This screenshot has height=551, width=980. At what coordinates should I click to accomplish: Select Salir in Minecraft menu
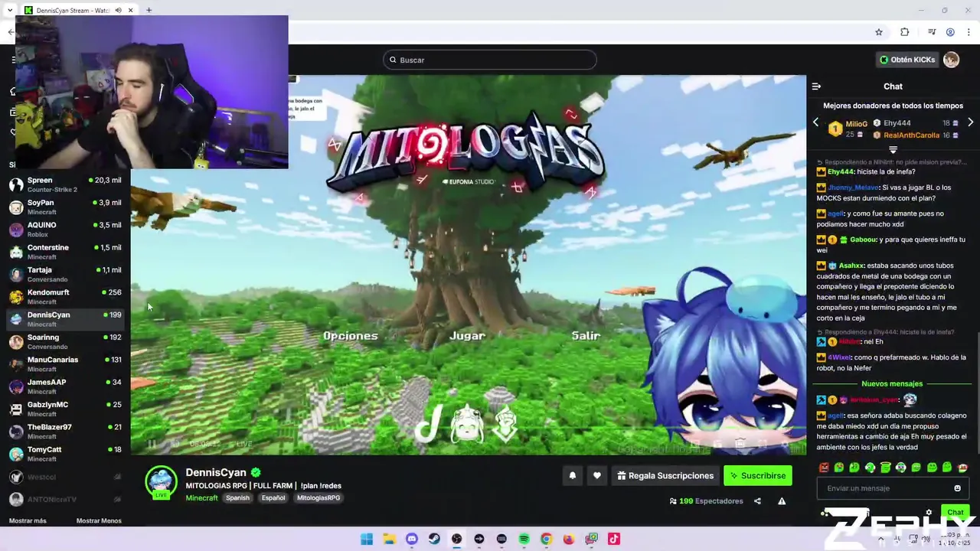point(586,335)
